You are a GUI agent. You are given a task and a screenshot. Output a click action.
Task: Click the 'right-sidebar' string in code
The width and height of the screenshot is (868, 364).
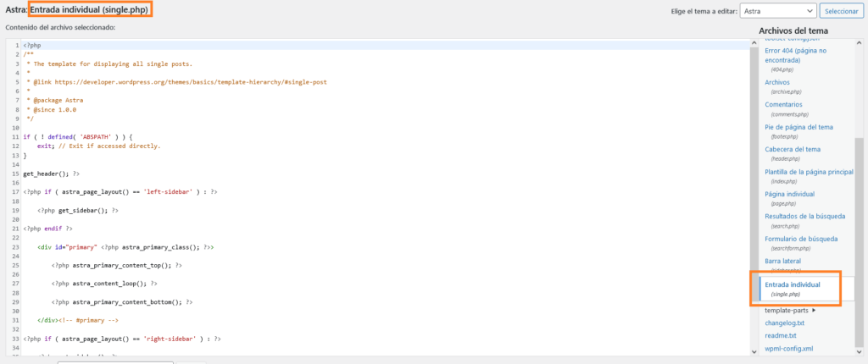(170, 339)
